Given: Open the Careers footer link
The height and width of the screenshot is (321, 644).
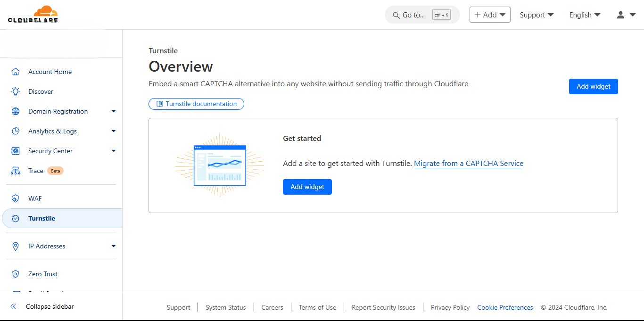Looking at the screenshot, I should coord(272,307).
